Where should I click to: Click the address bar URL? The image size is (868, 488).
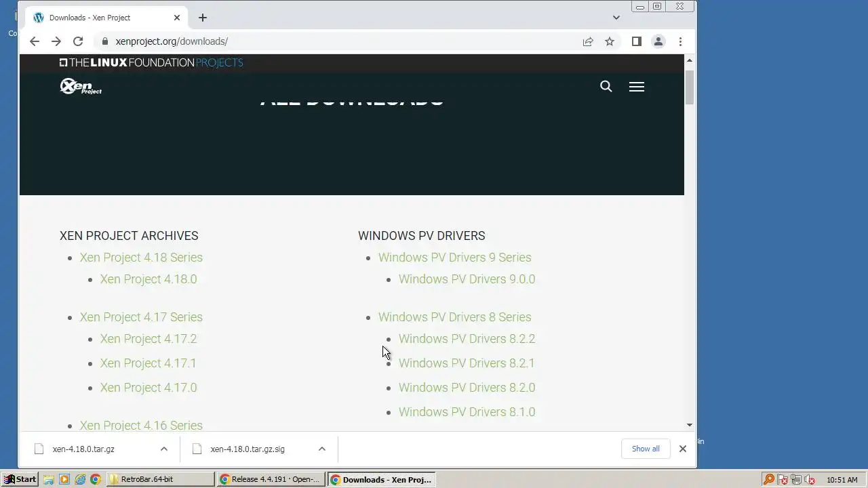click(172, 41)
